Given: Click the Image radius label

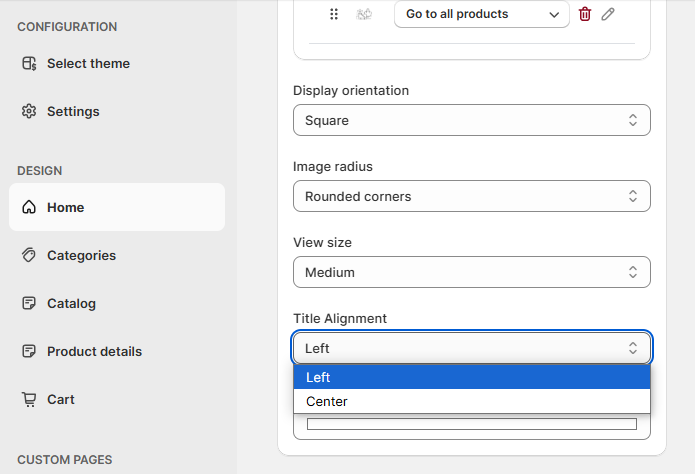Looking at the screenshot, I should (333, 167).
